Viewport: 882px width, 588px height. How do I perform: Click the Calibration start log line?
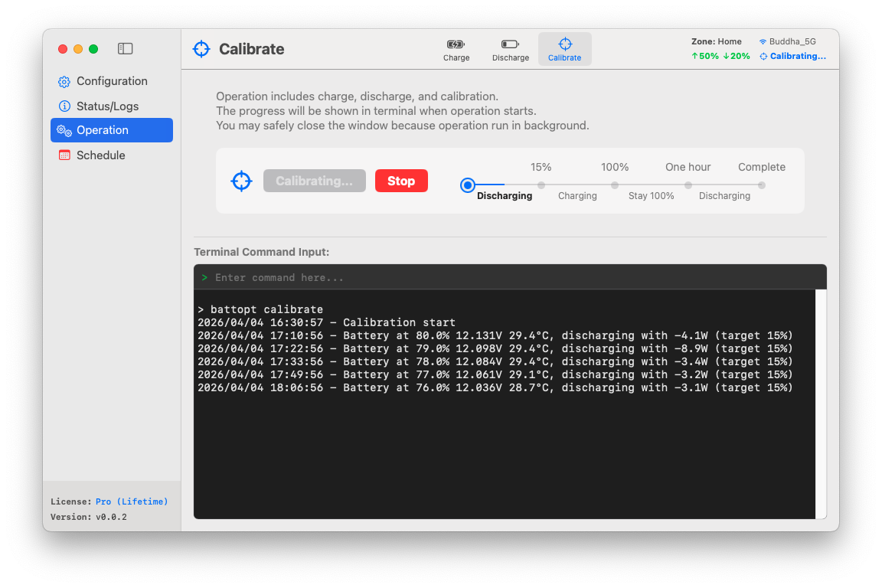coord(326,322)
